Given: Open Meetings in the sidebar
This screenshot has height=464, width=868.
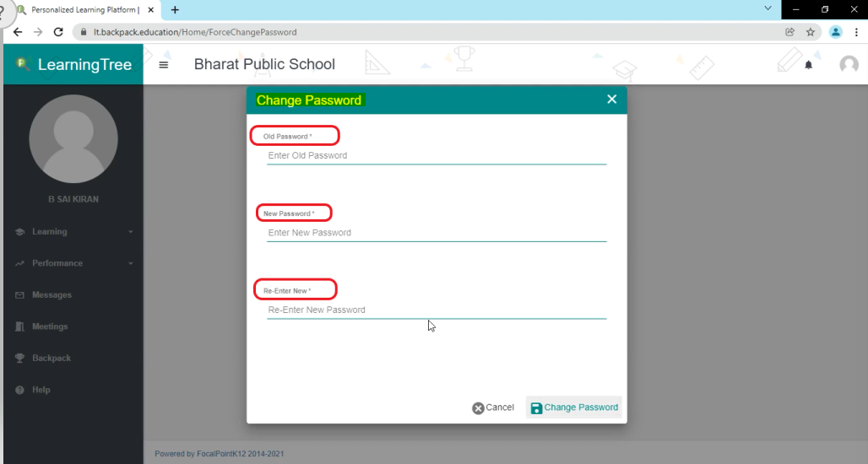Looking at the screenshot, I should tap(50, 326).
